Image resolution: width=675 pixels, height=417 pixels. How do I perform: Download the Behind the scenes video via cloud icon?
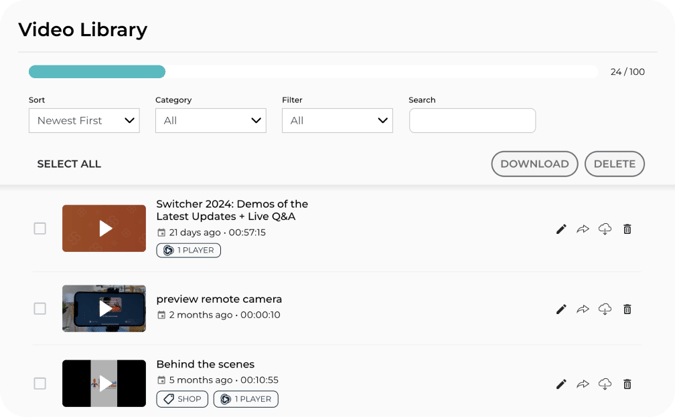point(605,384)
